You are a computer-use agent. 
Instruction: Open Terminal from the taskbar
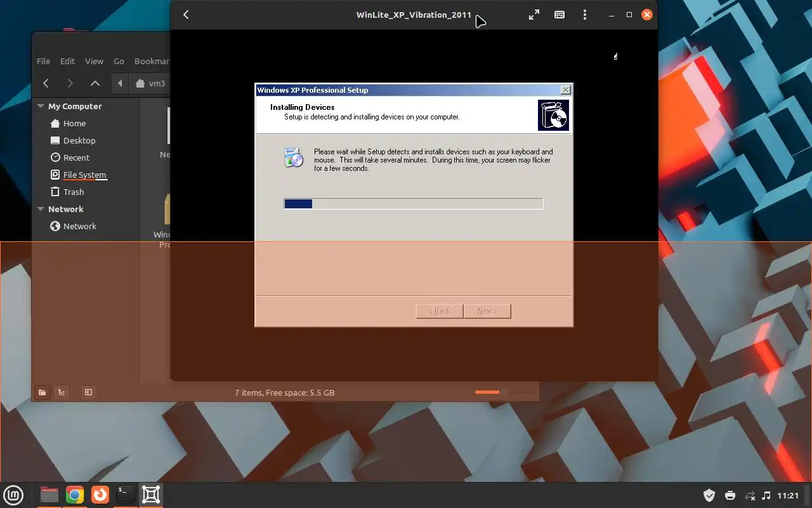point(126,495)
